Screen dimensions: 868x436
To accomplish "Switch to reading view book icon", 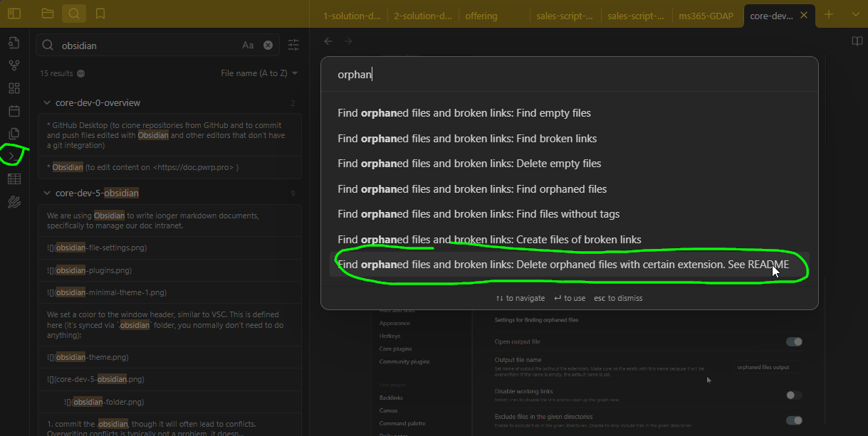I will tap(857, 41).
